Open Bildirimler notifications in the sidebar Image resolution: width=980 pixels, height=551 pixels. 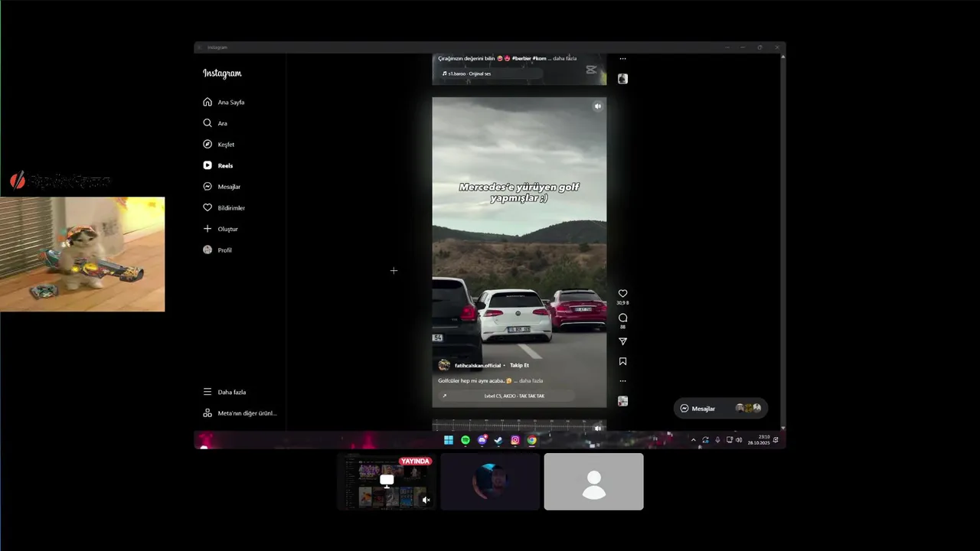coord(224,207)
